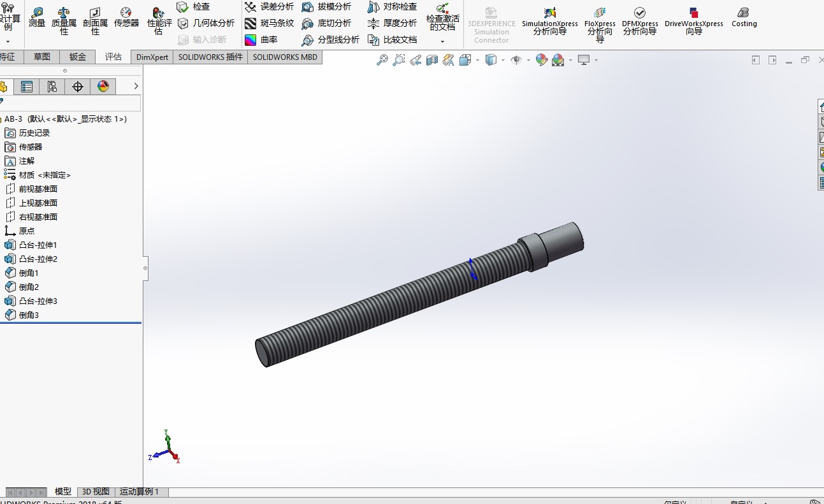The width and height of the screenshot is (824, 504).
Task: Collapse feature tree panel side handle
Action: pyautogui.click(x=145, y=268)
